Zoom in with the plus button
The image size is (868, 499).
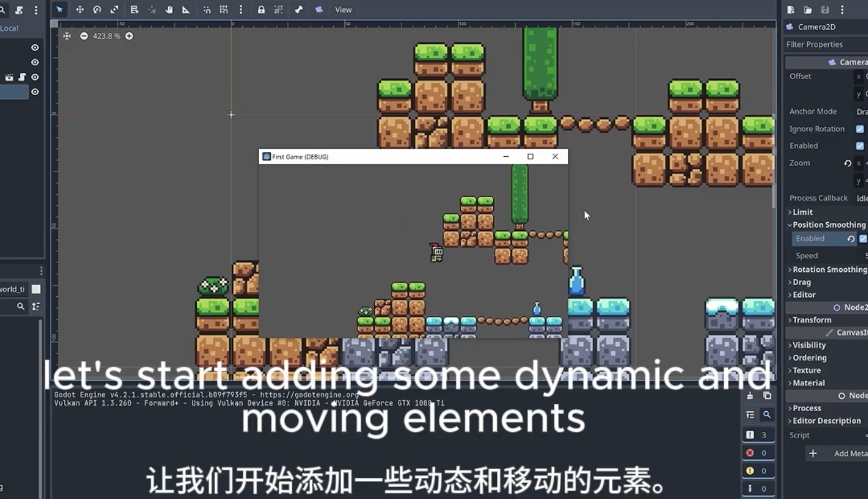pyautogui.click(x=129, y=36)
